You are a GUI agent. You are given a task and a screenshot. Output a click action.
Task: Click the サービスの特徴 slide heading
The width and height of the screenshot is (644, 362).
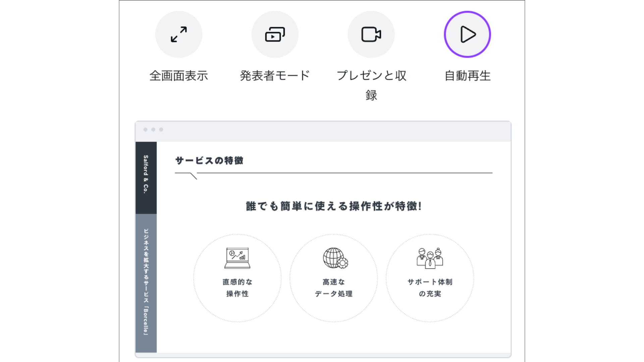point(209,161)
